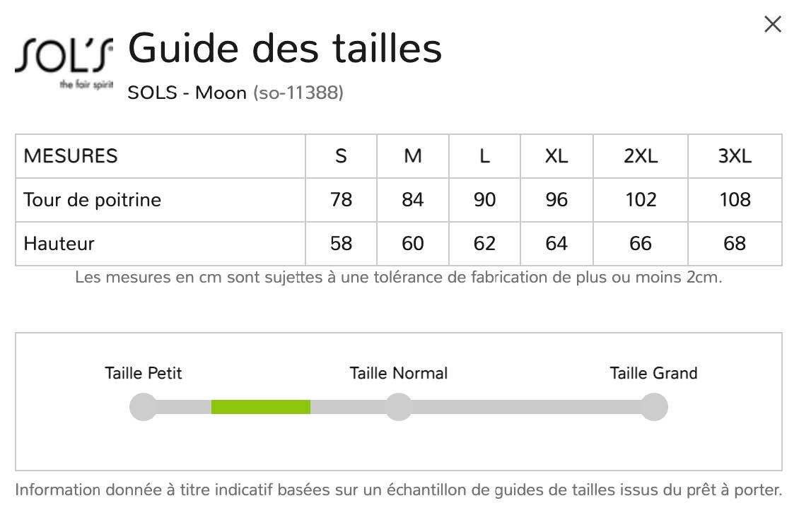Select the 3XL size column header
Viewport: 799px width, 532px height.
[x=735, y=156]
